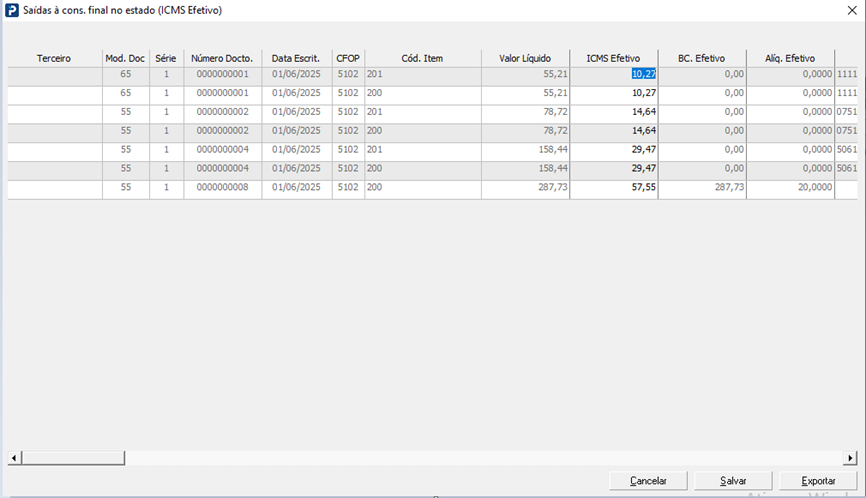Click Terceiro cell of document 0000000008 row
Viewport: 866px width, 498px height.
click(55, 187)
